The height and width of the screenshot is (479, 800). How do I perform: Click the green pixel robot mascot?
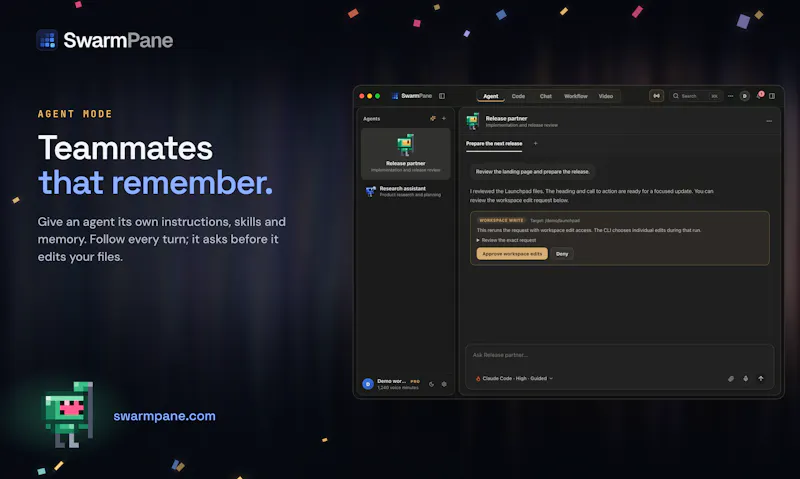(x=68, y=415)
